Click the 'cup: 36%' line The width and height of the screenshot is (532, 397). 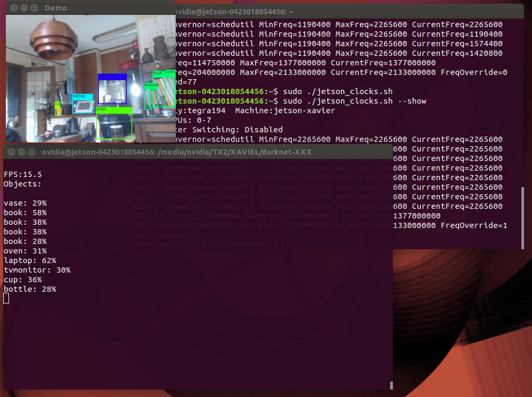(x=23, y=280)
